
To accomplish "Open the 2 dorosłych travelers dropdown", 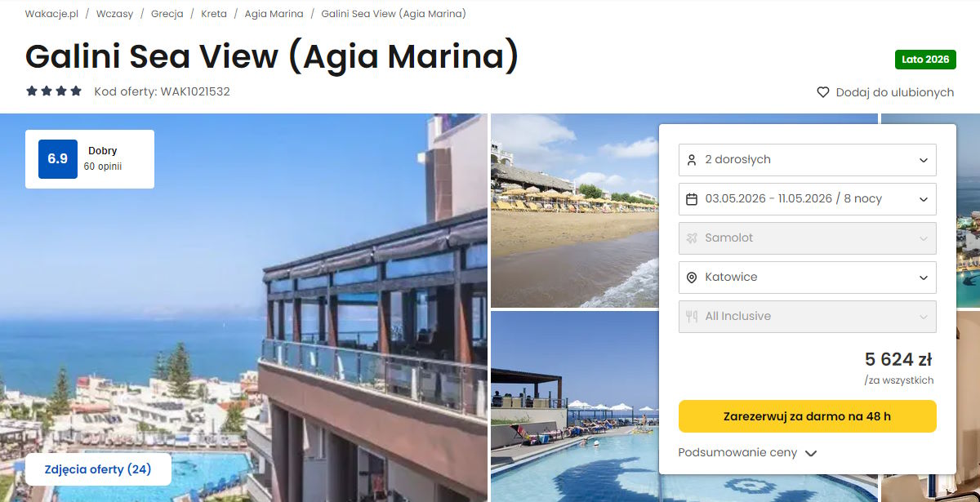I will (x=808, y=160).
